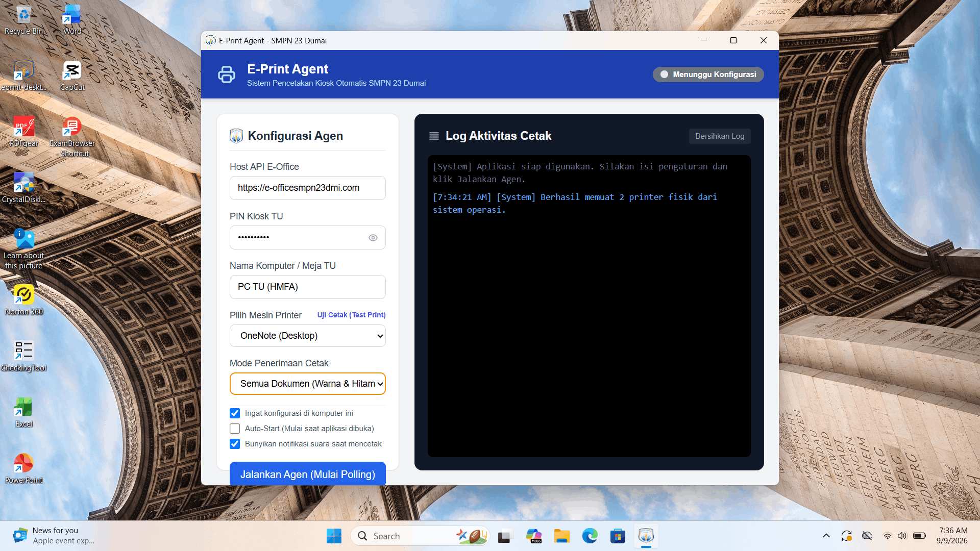This screenshot has width=980, height=551.
Task: Open the Windows Start menu
Action: (334, 536)
